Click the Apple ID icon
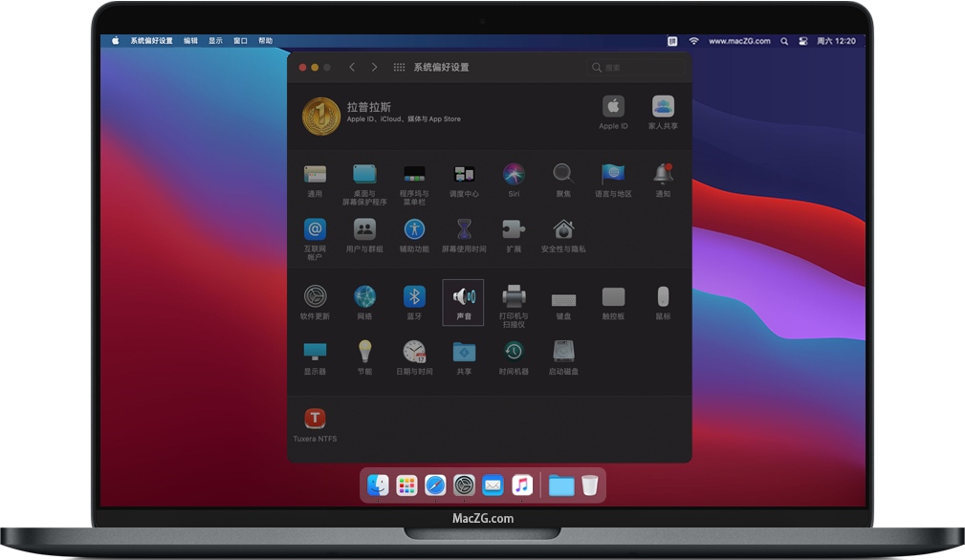 [613, 107]
